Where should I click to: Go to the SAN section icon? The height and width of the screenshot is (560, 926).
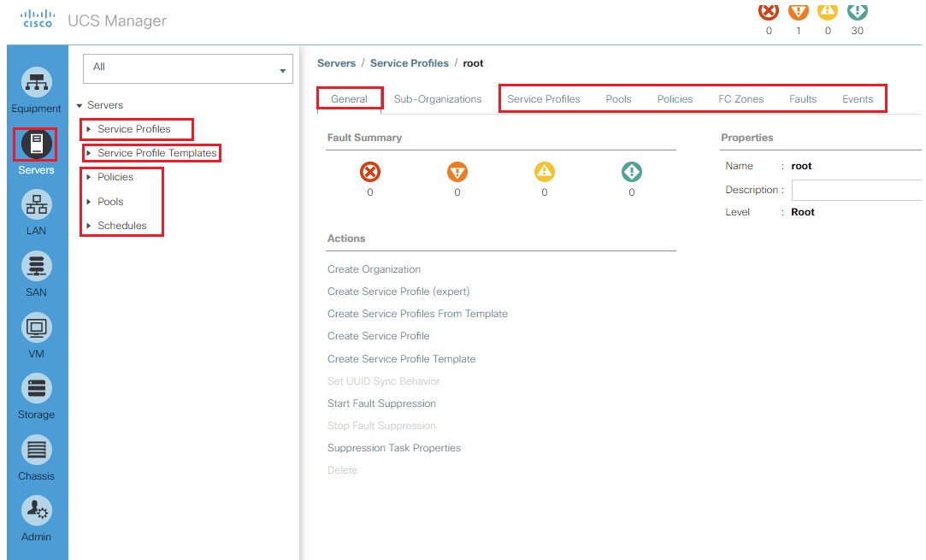click(37, 267)
